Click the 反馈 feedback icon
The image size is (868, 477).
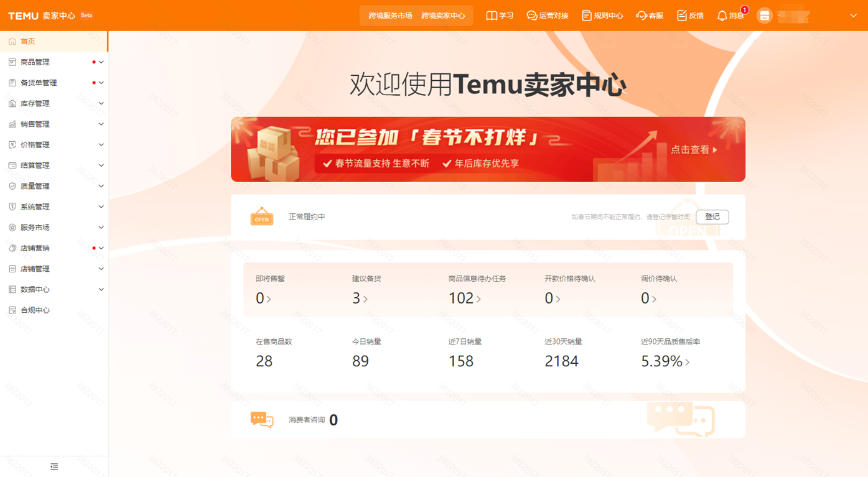click(x=682, y=16)
